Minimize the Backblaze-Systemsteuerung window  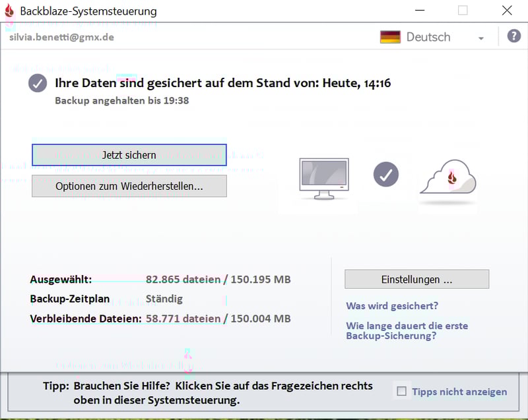(x=418, y=11)
